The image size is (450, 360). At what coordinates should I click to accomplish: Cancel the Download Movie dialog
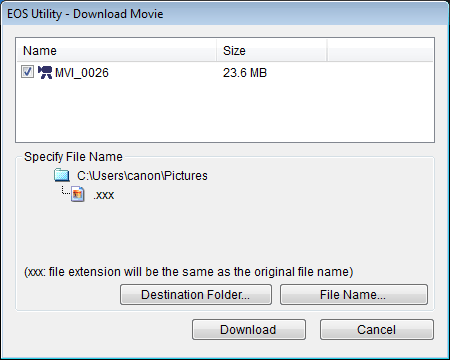point(377,330)
